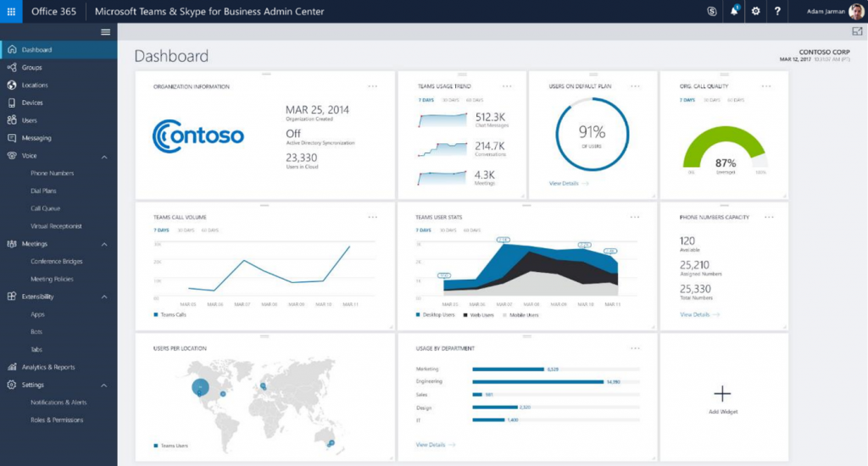The image size is (868, 466).
Task: Click the Voice telephone icon
Action: (12, 156)
